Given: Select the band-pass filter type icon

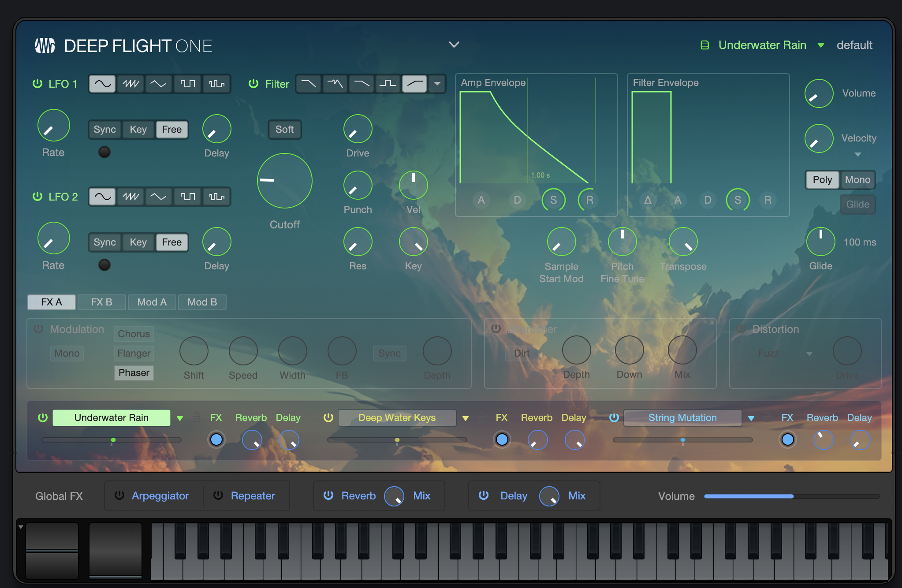Looking at the screenshot, I should pyautogui.click(x=388, y=84).
